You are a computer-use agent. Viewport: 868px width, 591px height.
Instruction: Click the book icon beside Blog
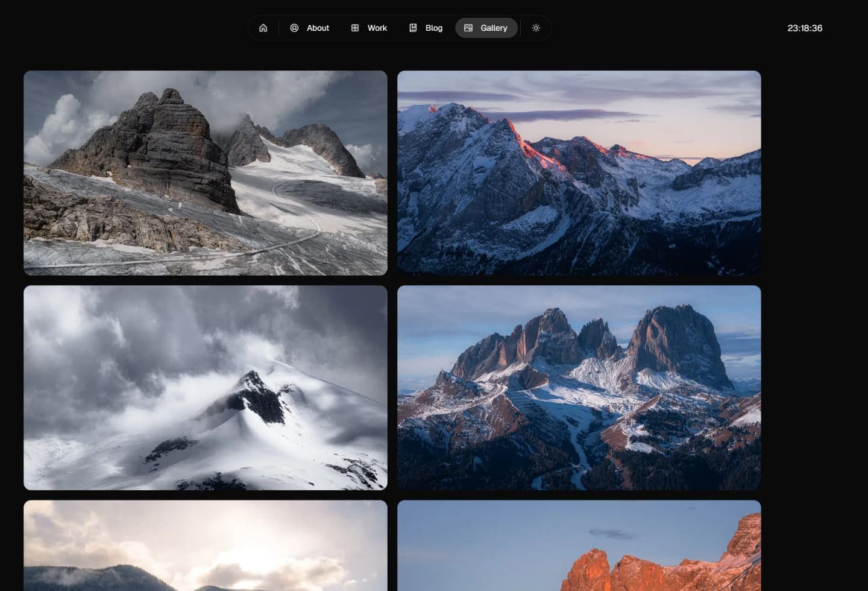[413, 28]
